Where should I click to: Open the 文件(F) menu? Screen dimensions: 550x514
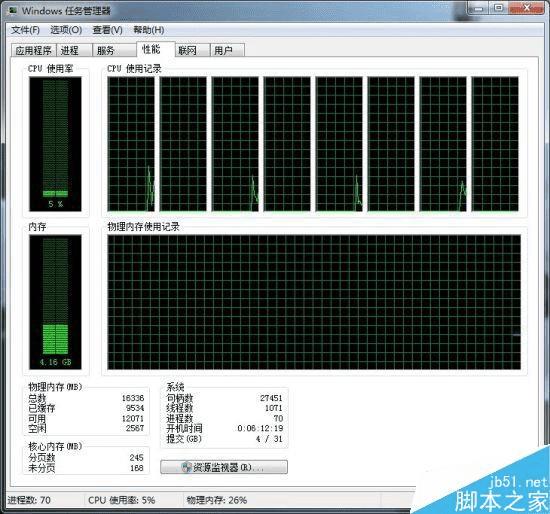click(25, 30)
